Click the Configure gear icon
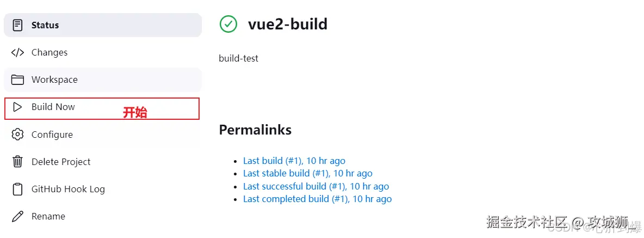The height and width of the screenshot is (238, 644). click(18, 135)
